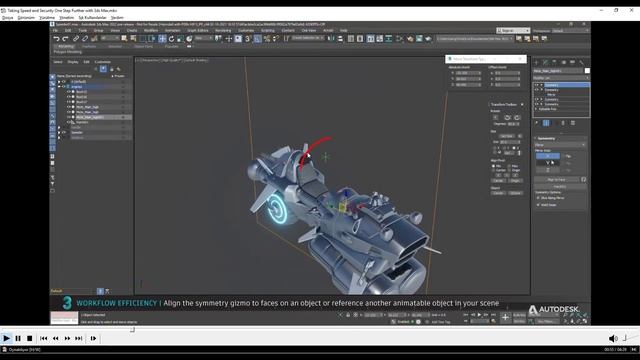Click the Pin Stack icon below modifier stack
The width and height of the screenshot is (640, 360).
click(x=537, y=123)
